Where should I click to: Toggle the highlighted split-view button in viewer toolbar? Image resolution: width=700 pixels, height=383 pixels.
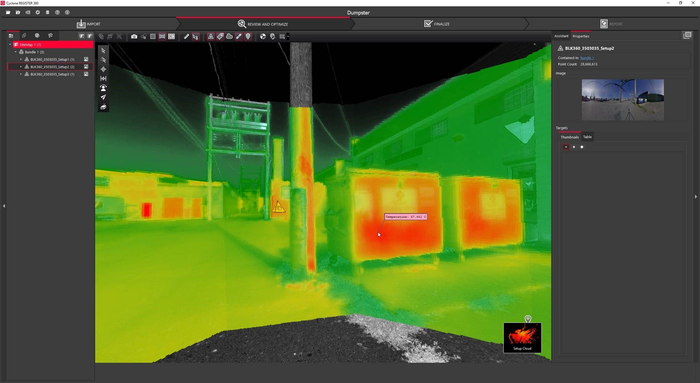[x=162, y=37]
